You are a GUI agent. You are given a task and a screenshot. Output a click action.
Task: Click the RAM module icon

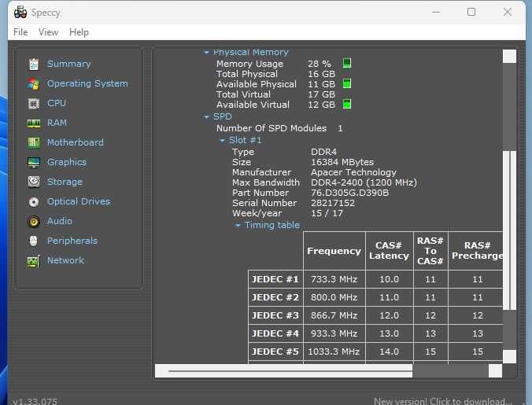(34, 123)
